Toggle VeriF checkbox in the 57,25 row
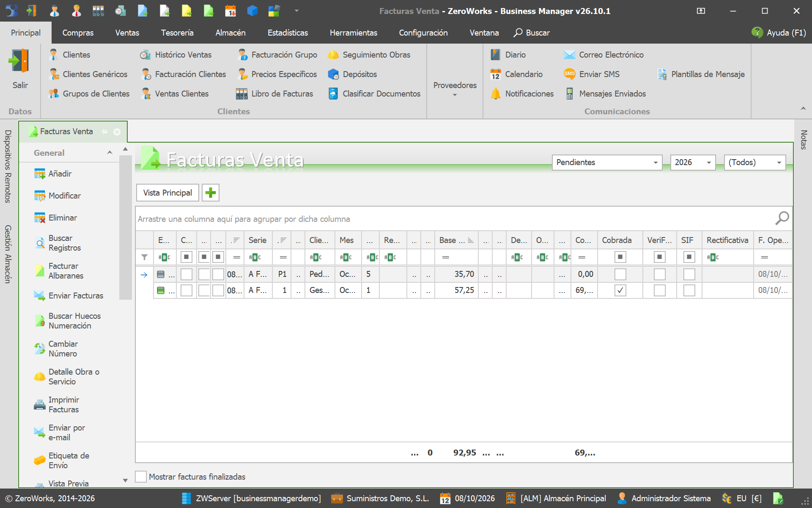Image resolution: width=812 pixels, height=508 pixels. [659, 290]
